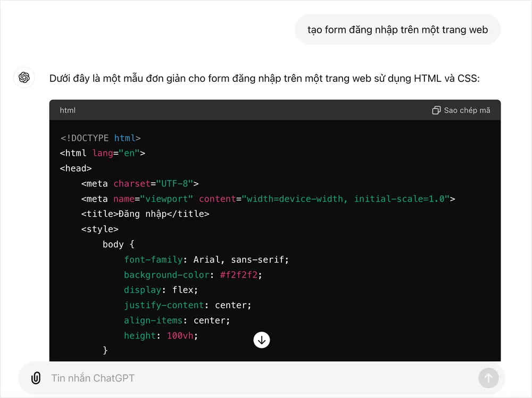Click the display: flex line

161,290
